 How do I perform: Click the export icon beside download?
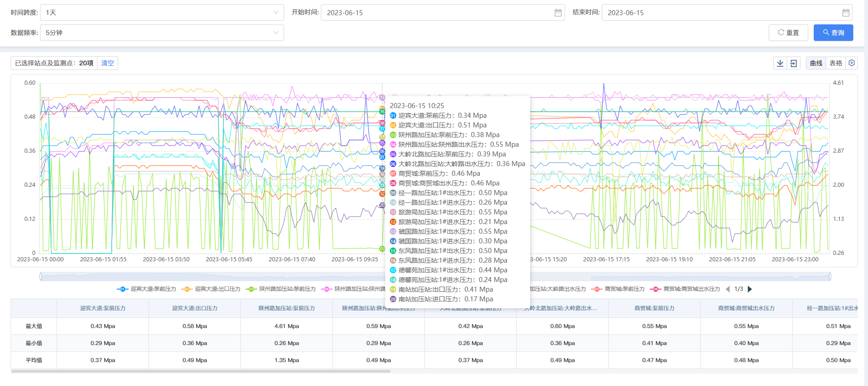tap(794, 63)
